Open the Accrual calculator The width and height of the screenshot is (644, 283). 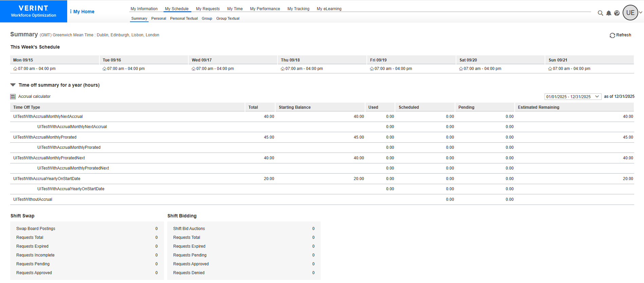34,96
